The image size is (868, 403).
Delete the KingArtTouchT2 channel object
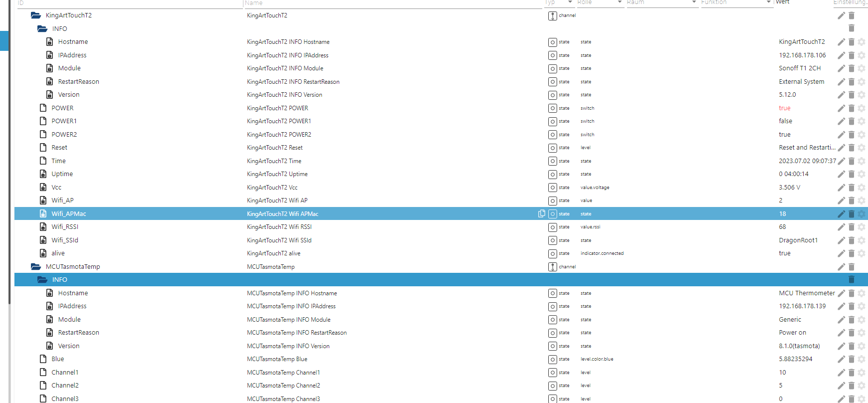[x=852, y=15]
